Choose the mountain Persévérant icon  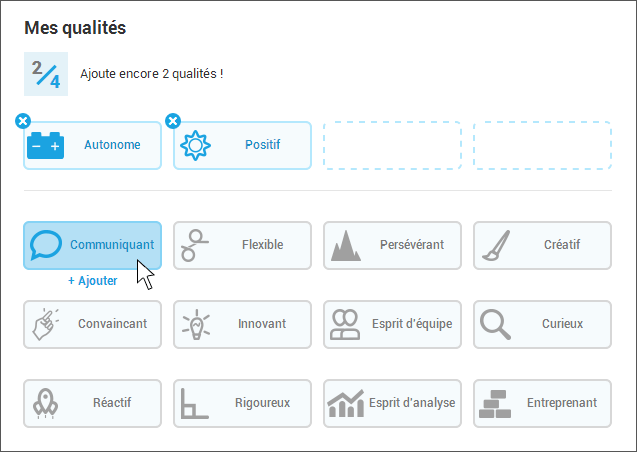(345, 246)
